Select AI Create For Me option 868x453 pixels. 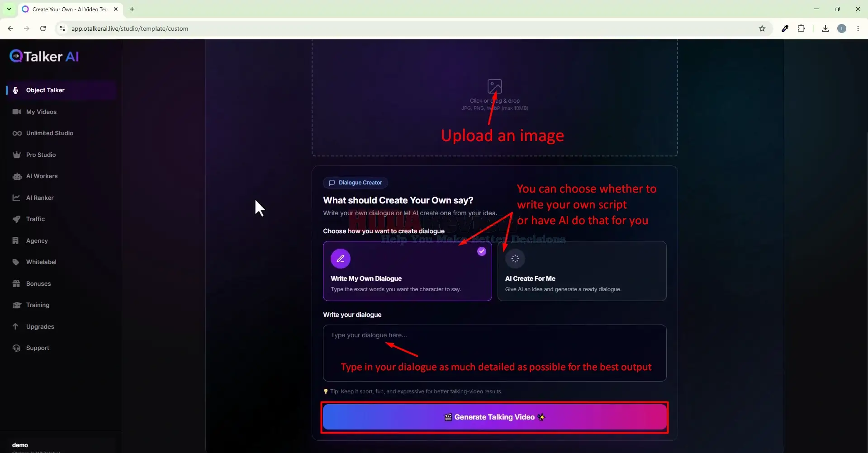(582, 271)
